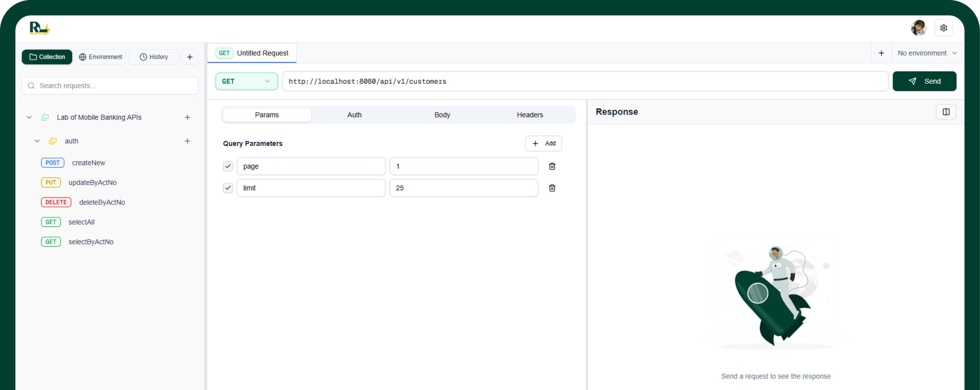
Task: Select the auth folder name
Action: pos(71,141)
